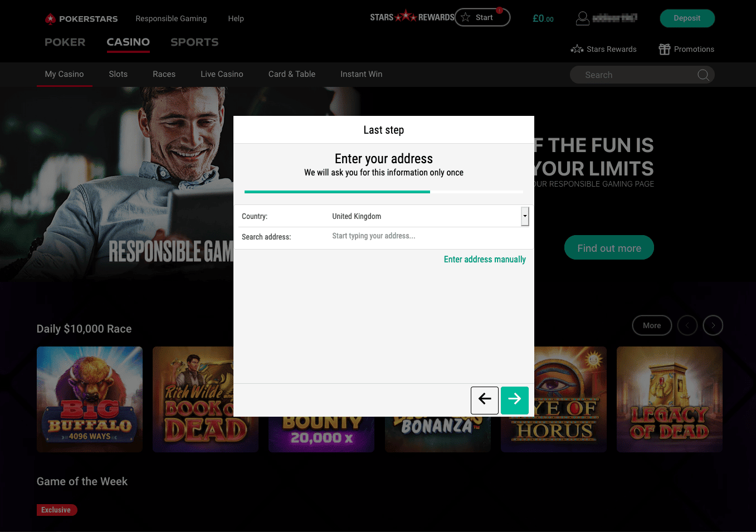Image resolution: width=756 pixels, height=532 pixels.
Task: Click Enter address manually link
Action: click(485, 259)
